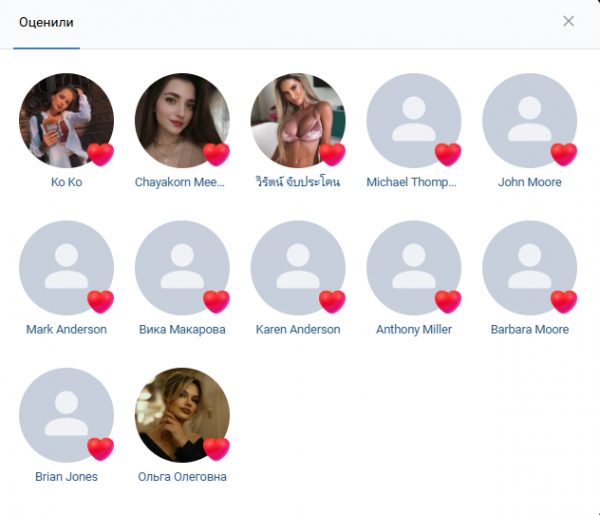Click the Brian Jones name link
600x515 pixels.
[x=67, y=477]
